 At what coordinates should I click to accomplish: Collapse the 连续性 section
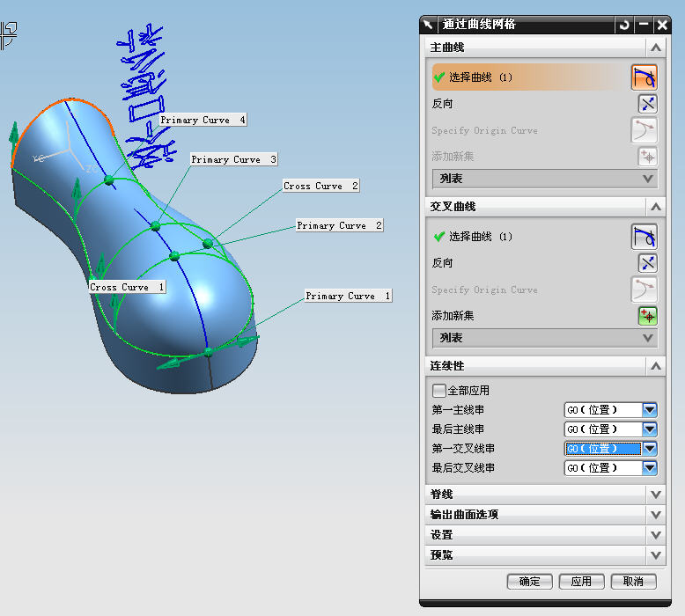pos(655,366)
